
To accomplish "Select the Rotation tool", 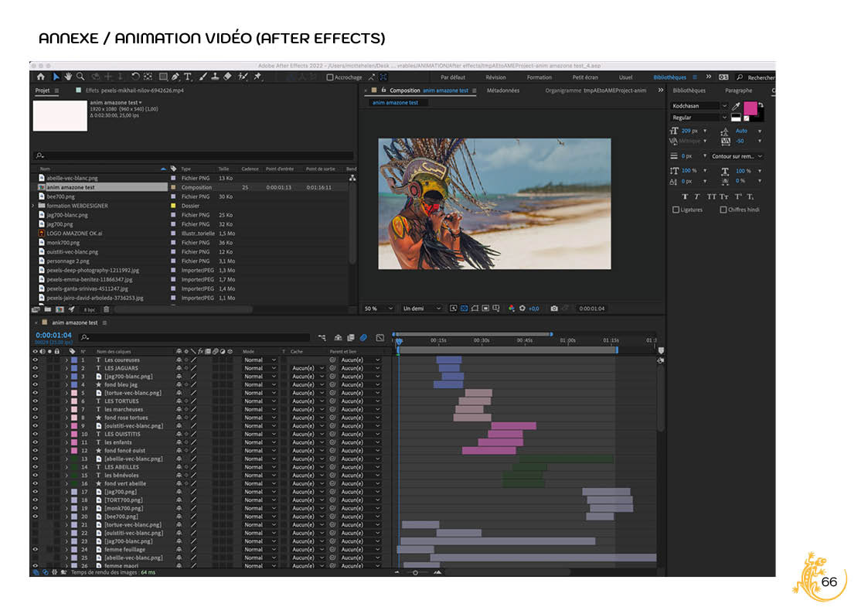I will point(135,77).
